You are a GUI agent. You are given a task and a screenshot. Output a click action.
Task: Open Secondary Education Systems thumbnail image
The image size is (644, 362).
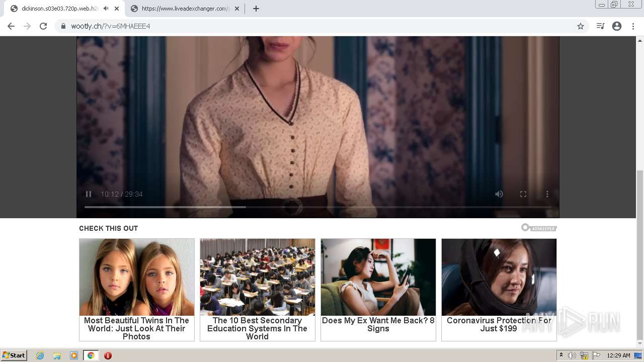point(258,277)
